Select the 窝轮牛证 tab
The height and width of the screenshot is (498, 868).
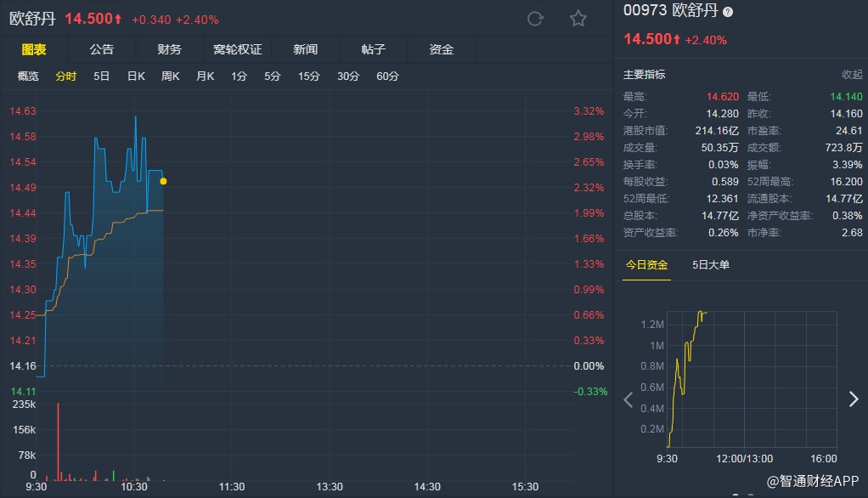click(237, 49)
